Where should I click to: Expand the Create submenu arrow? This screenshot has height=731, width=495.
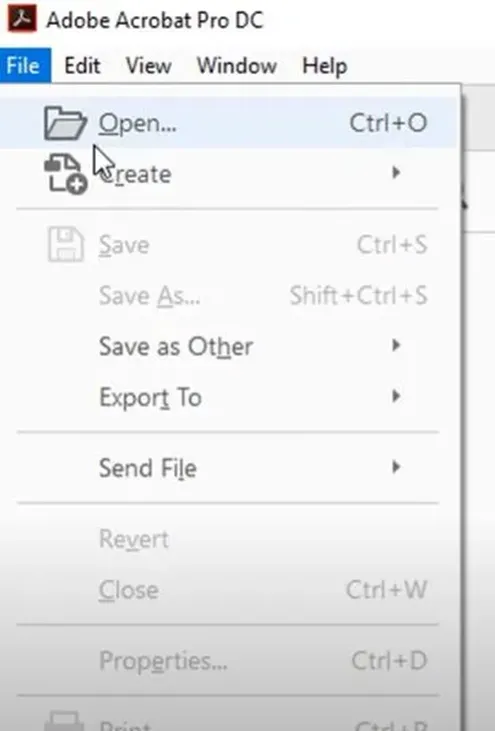[396, 173]
